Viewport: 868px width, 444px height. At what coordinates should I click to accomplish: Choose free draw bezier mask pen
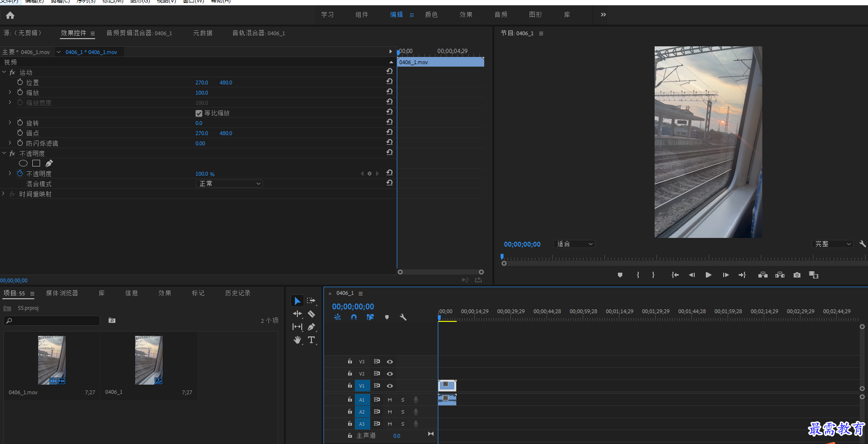[x=49, y=163]
